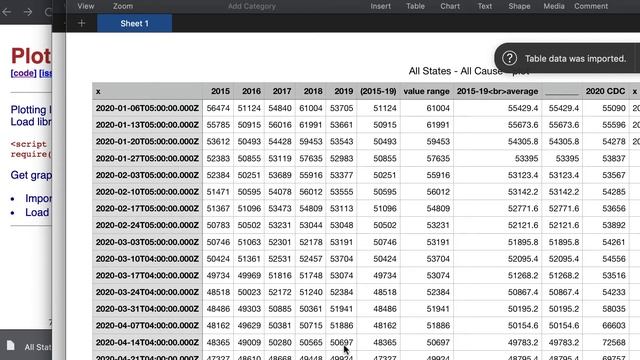640x360 pixels.
Task: Select the value range column header
Action: click(427, 91)
